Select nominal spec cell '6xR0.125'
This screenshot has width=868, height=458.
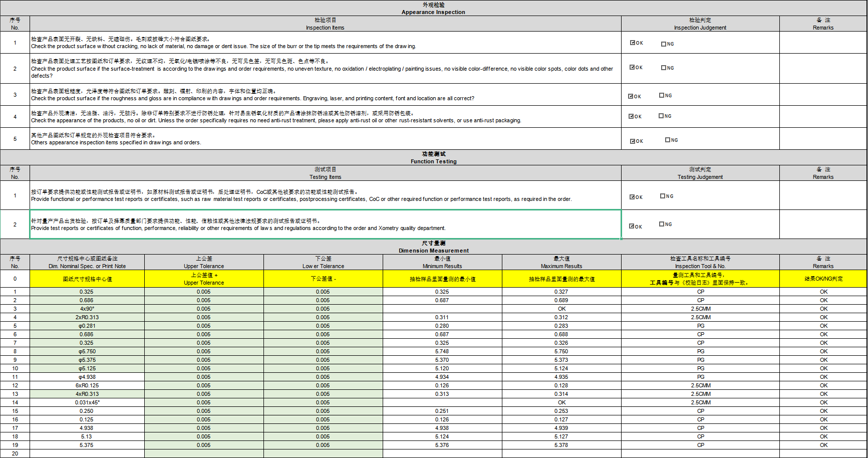tap(87, 385)
